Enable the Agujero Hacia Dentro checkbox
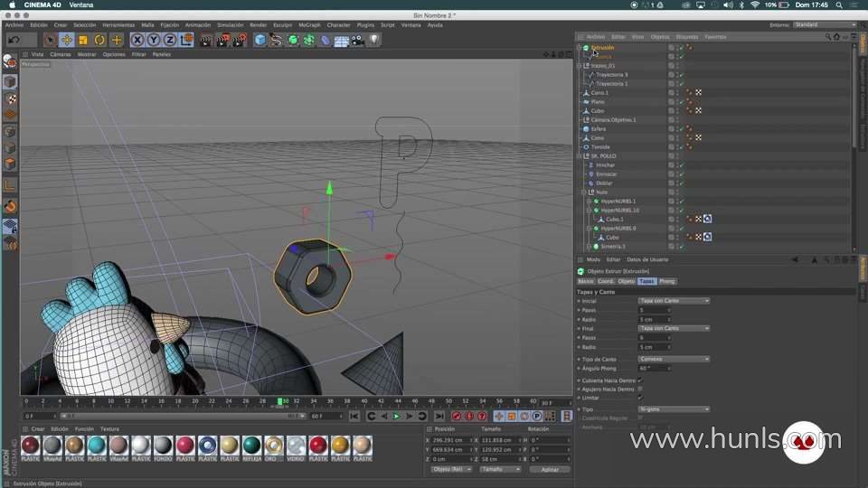This screenshot has width=868, height=488. pos(640,389)
